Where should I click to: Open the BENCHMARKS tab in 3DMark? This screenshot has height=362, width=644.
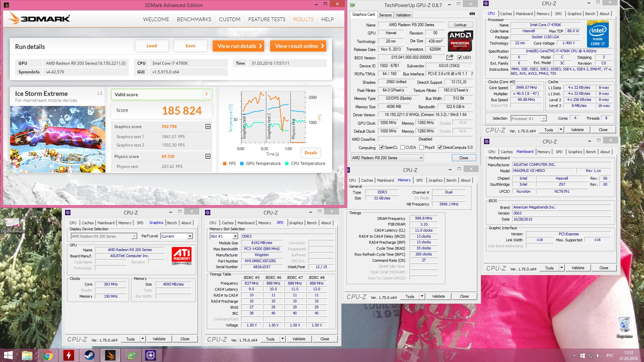tap(194, 19)
